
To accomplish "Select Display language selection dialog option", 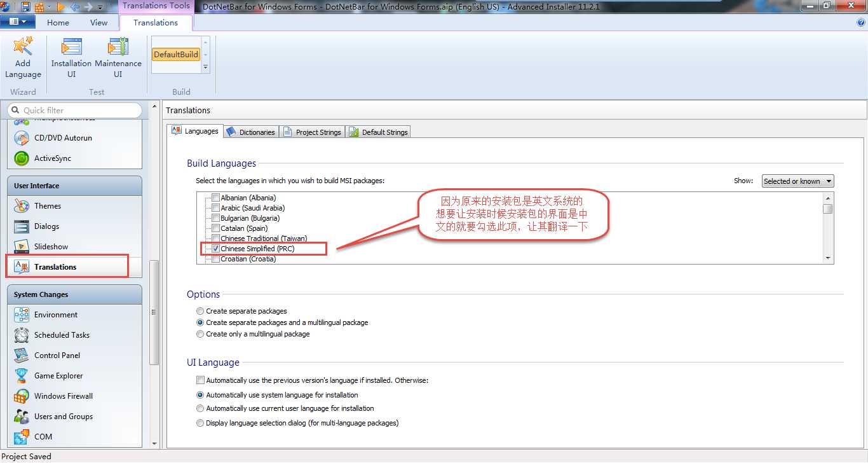I will click(201, 423).
